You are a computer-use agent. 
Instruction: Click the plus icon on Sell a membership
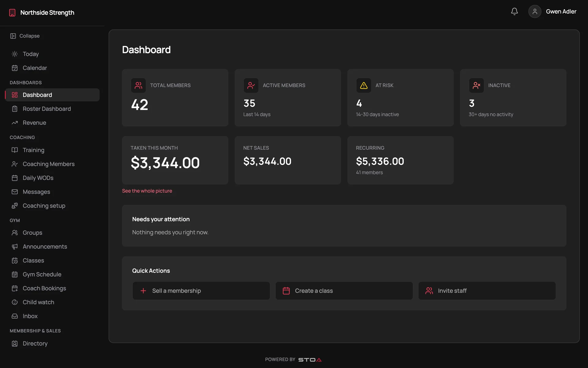click(x=143, y=291)
